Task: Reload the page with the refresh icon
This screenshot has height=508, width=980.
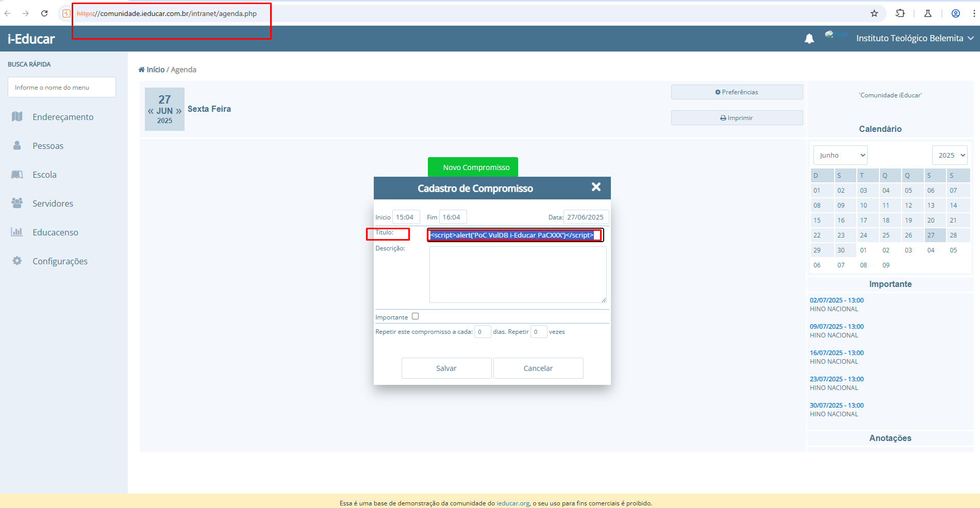Action: pyautogui.click(x=44, y=13)
